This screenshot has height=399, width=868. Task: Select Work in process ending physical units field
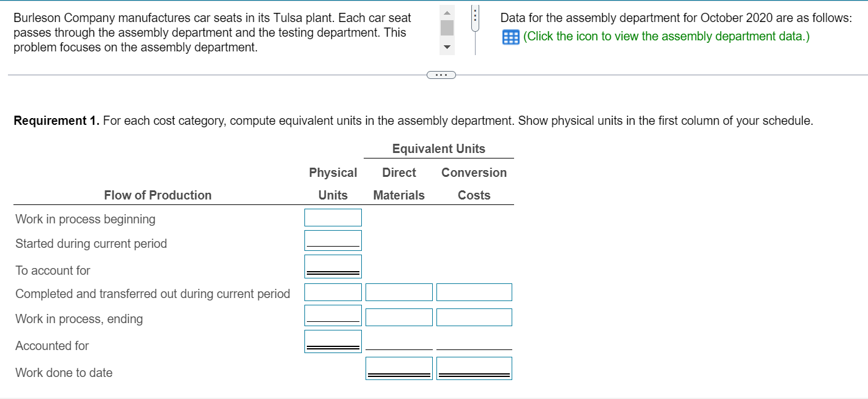[333, 315]
